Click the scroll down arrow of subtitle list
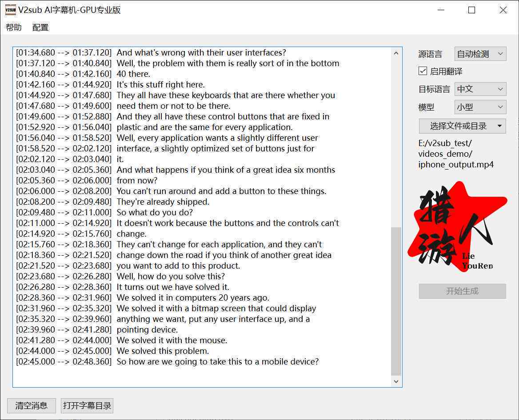The width and height of the screenshot is (519, 420). click(x=396, y=381)
